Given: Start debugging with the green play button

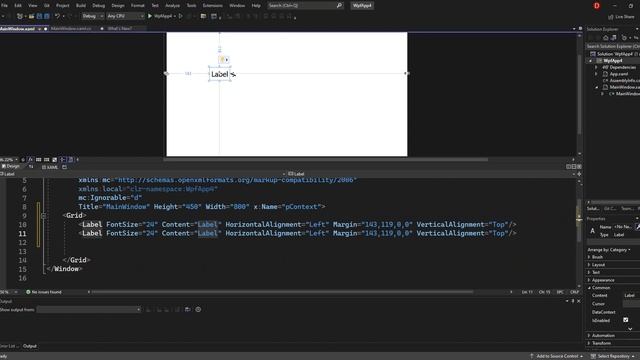Looking at the screenshot, I should point(150,16).
